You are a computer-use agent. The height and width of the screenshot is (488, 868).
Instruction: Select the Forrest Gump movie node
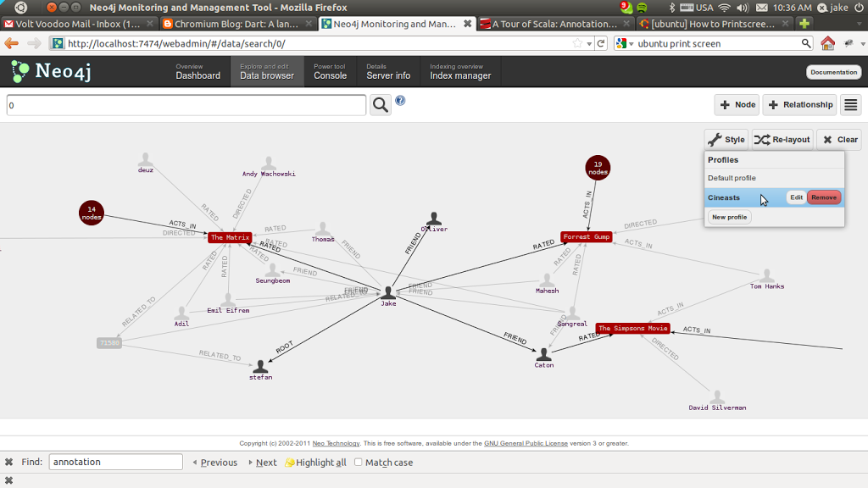pyautogui.click(x=587, y=237)
